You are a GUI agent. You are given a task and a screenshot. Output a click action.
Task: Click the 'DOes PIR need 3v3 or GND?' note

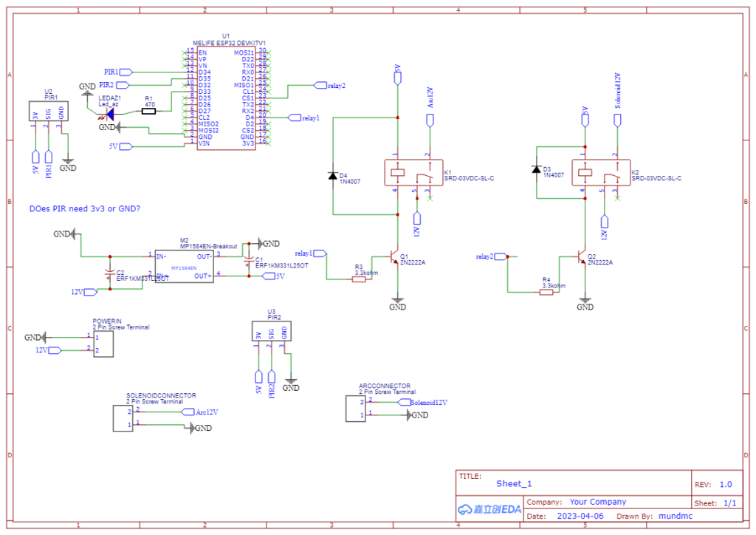pos(85,209)
